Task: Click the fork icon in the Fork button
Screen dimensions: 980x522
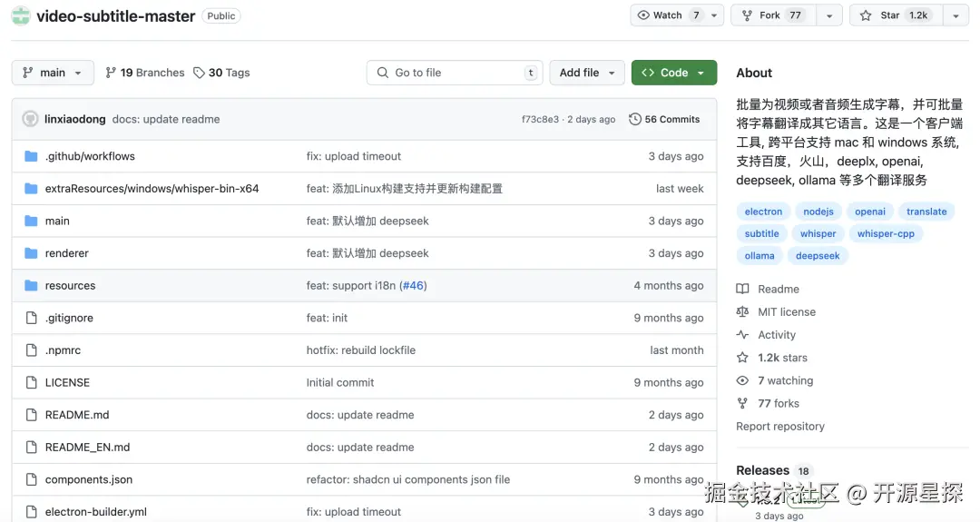Action: point(747,15)
